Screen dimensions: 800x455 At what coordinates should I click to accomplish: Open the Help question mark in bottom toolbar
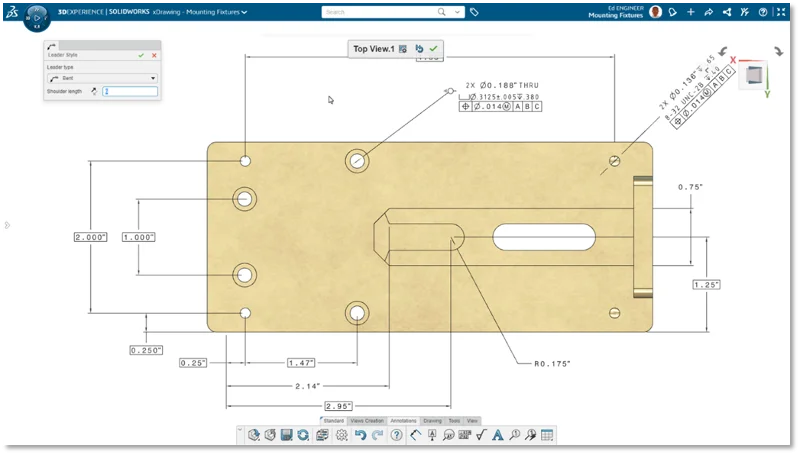pos(397,435)
